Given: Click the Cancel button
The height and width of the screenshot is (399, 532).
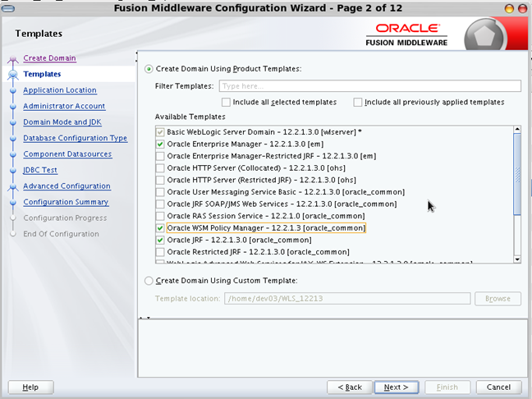Looking at the screenshot, I should click(498, 388).
